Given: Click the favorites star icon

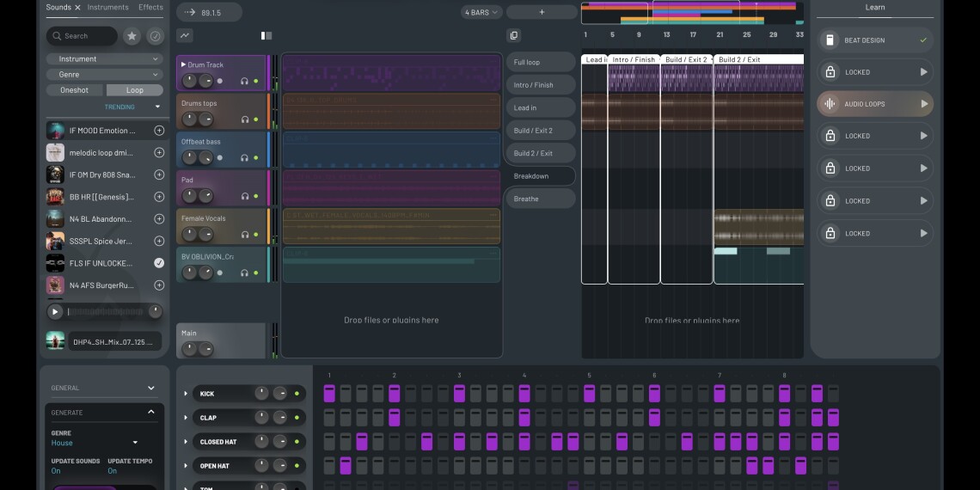Looking at the screenshot, I should pos(132,36).
